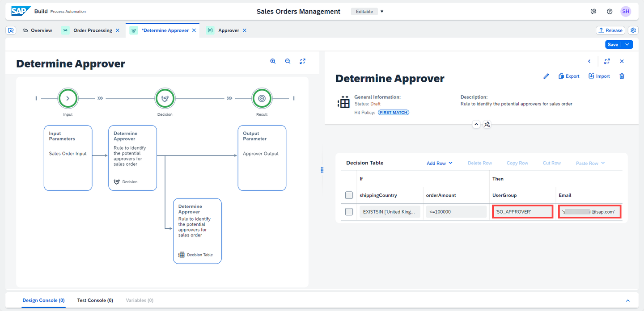This screenshot has height=311, width=644.
Task: Click the Result target node circle
Action: click(x=262, y=98)
